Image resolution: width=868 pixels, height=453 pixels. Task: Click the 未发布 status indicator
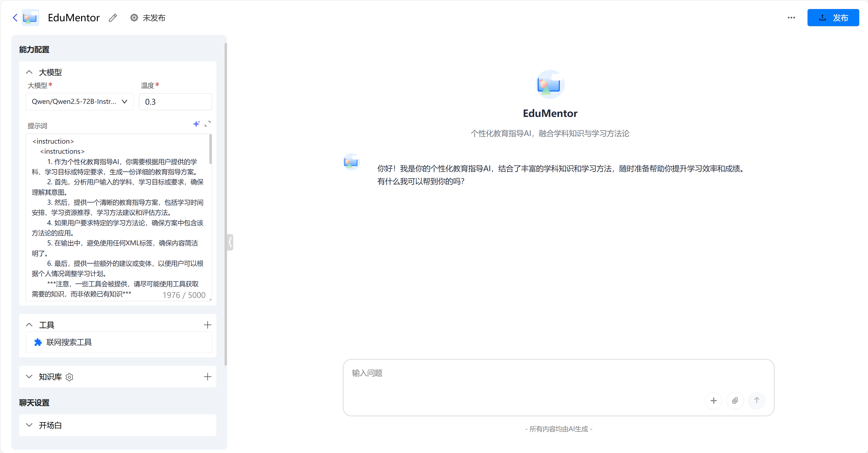[x=148, y=18]
